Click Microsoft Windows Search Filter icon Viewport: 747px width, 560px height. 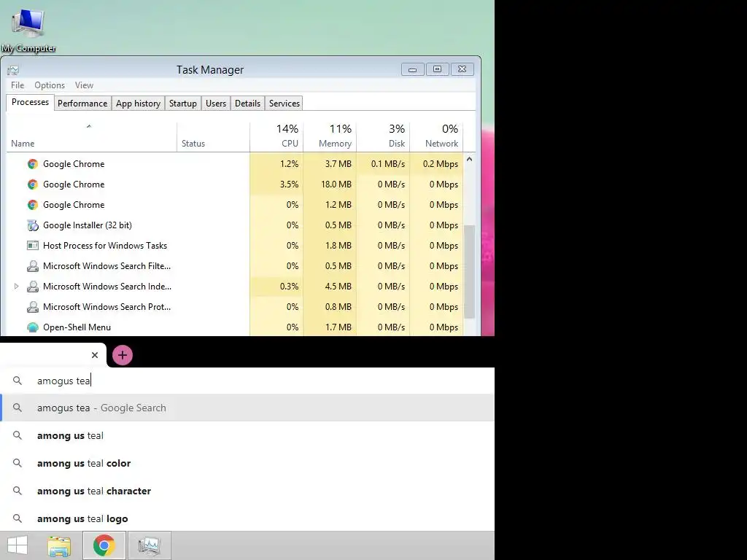coord(32,266)
